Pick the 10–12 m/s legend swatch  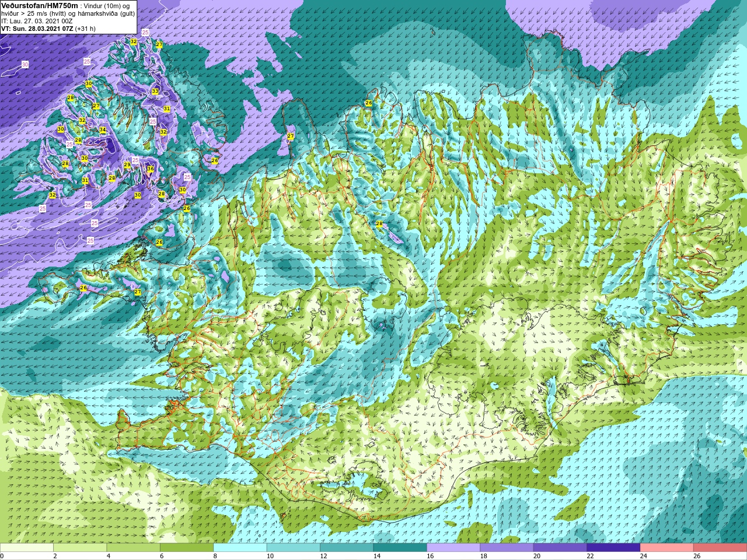tap(294, 548)
